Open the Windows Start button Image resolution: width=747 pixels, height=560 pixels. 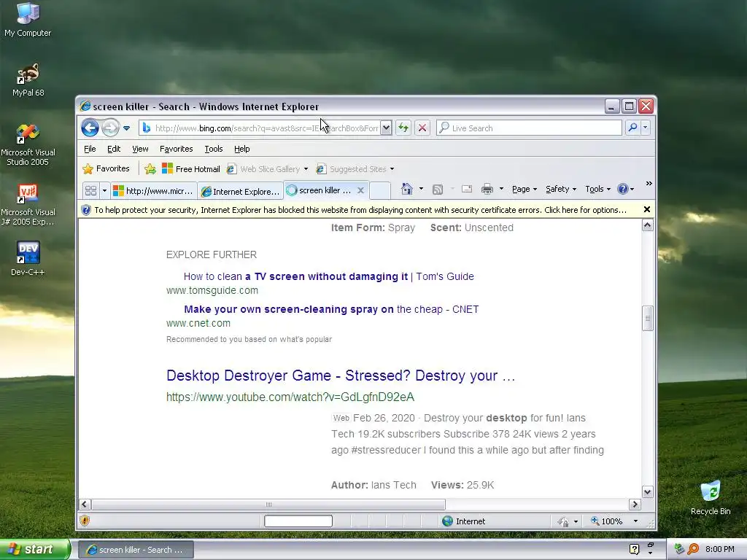click(35, 549)
